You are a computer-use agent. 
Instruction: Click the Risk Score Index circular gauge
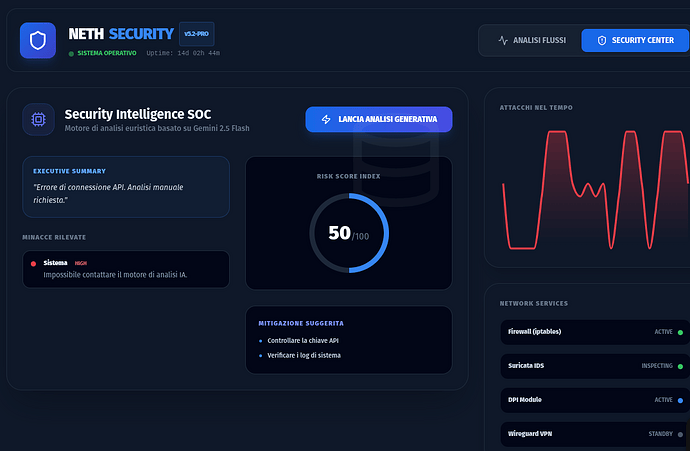click(x=348, y=233)
